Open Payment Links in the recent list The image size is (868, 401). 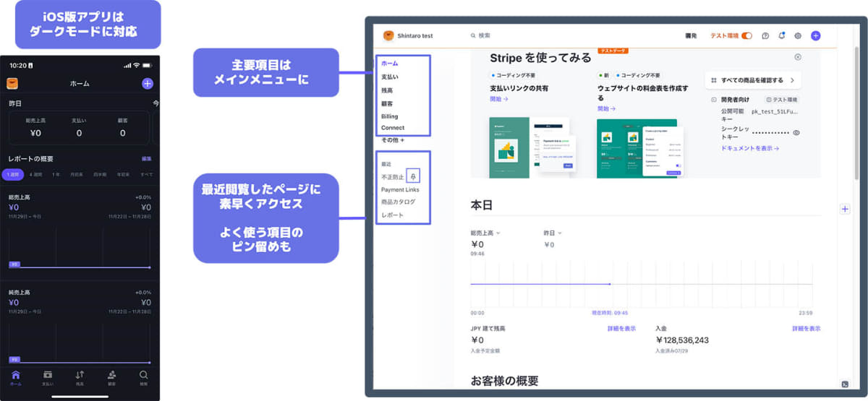coord(400,189)
